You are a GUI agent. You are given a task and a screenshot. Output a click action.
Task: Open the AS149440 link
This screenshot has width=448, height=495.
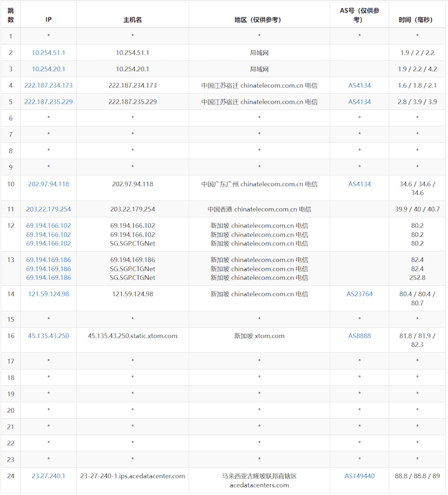pyautogui.click(x=360, y=476)
